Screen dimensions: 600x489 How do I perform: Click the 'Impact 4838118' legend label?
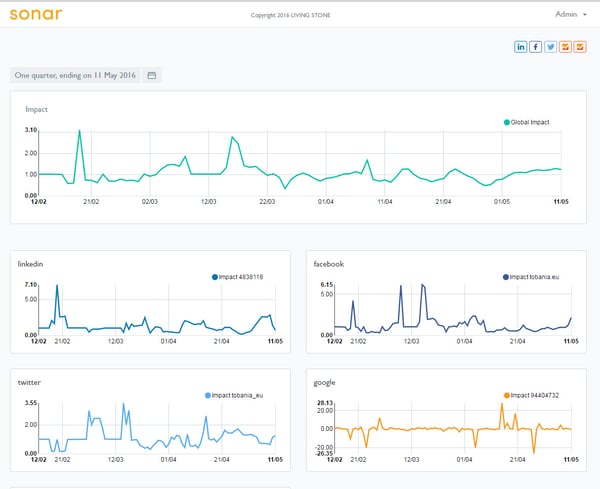click(241, 277)
